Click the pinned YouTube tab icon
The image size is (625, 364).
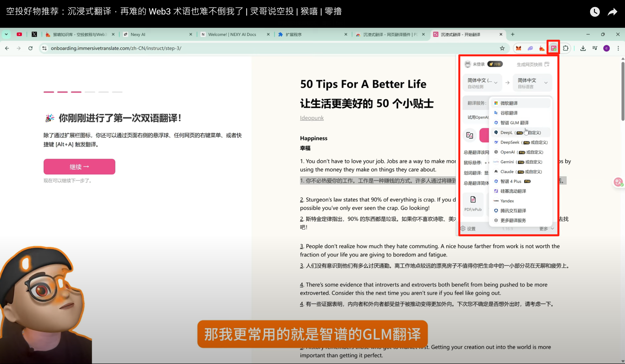(x=19, y=35)
